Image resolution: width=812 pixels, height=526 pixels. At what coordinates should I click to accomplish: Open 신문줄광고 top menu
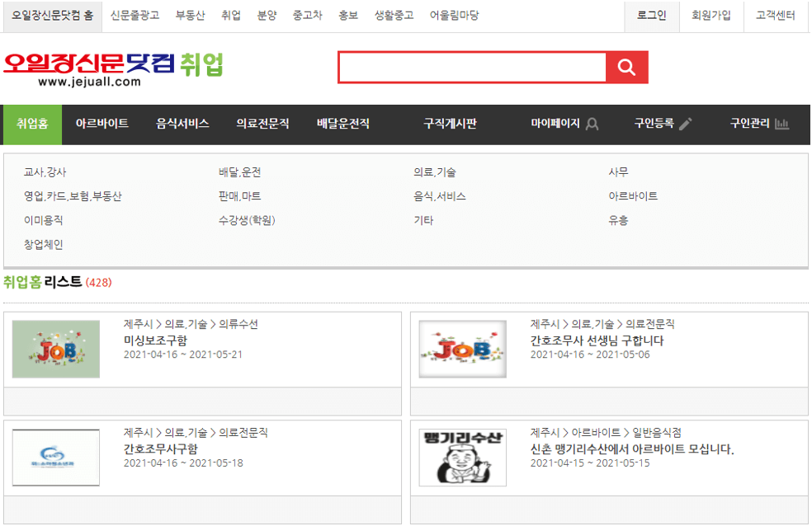tap(135, 16)
